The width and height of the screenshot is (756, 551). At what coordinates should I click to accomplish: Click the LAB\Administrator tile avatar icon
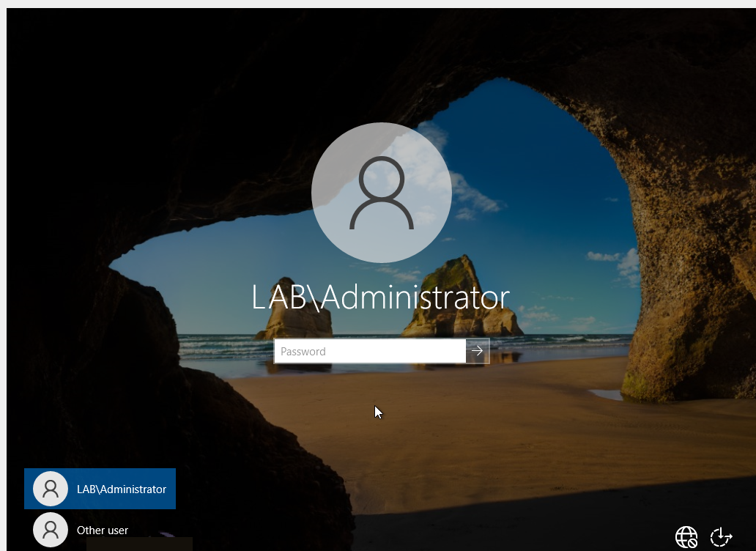point(51,488)
